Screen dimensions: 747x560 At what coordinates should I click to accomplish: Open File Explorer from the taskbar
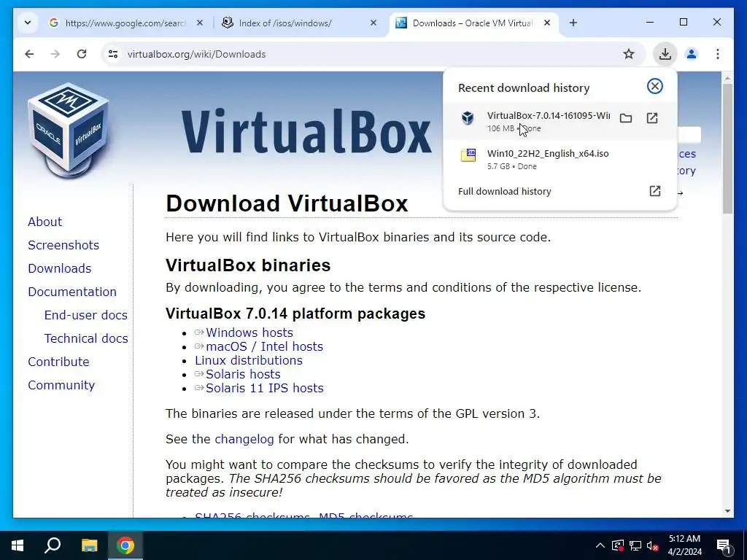(89, 545)
